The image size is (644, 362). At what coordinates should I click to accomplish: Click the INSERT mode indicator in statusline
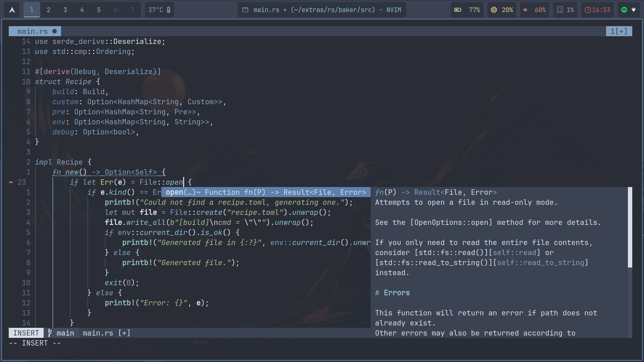26,333
